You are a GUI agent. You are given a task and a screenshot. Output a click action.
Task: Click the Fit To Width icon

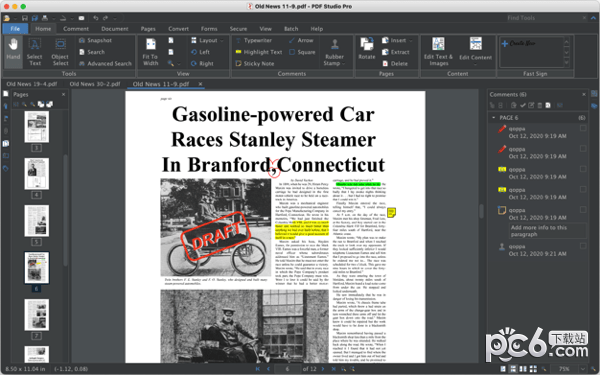point(150,52)
